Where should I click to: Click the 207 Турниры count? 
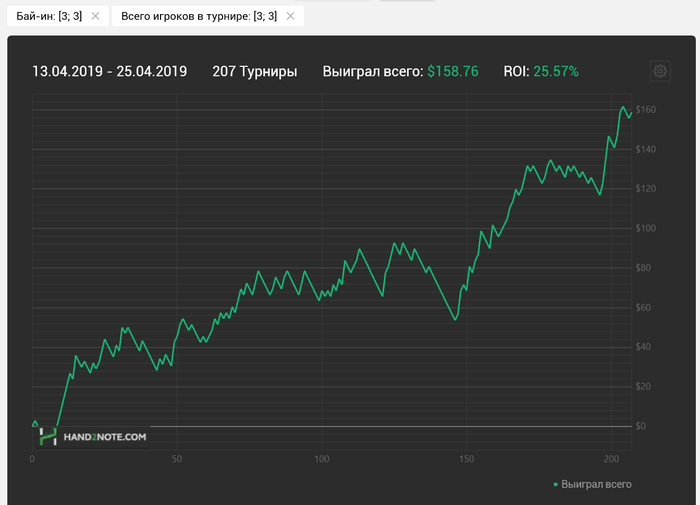(254, 71)
